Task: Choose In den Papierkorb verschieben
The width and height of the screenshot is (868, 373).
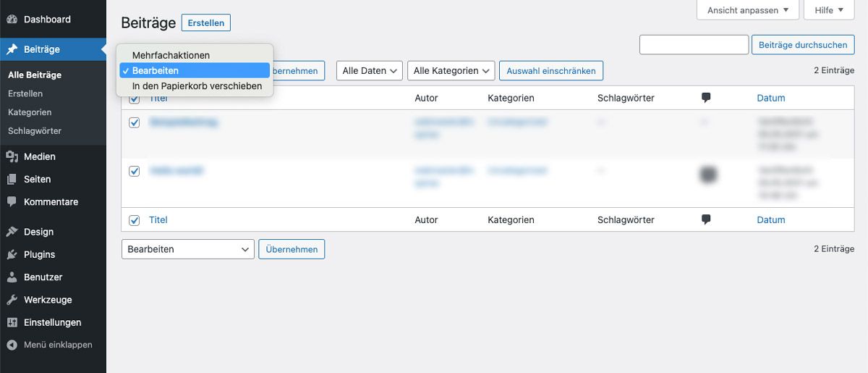Action: point(195,85)
